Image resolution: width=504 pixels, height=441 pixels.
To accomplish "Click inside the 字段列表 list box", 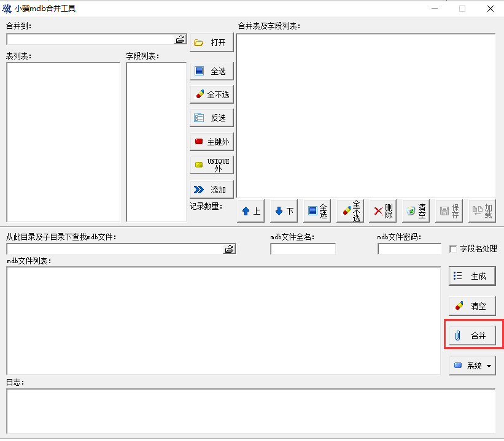I will [x=156, y=142].
